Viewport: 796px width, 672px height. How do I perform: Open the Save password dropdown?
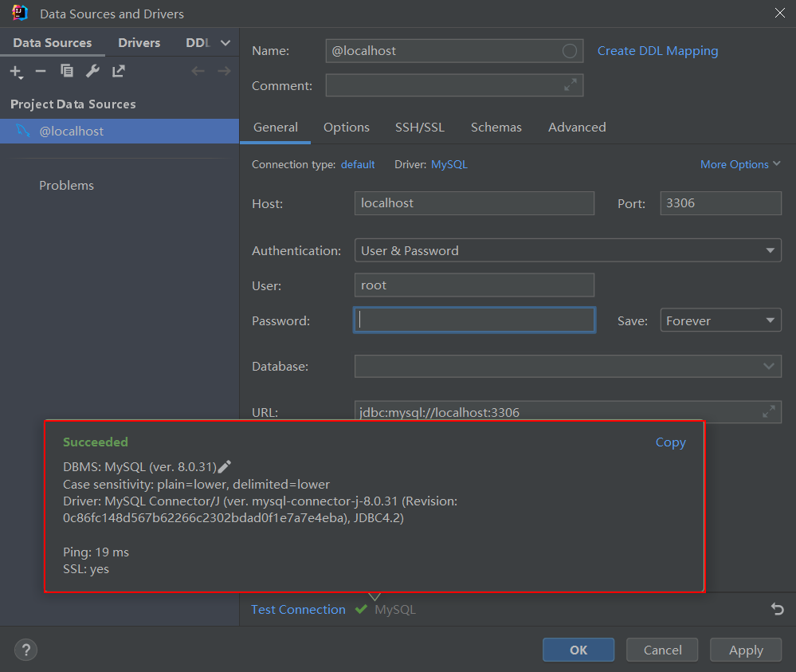[720, 320]
